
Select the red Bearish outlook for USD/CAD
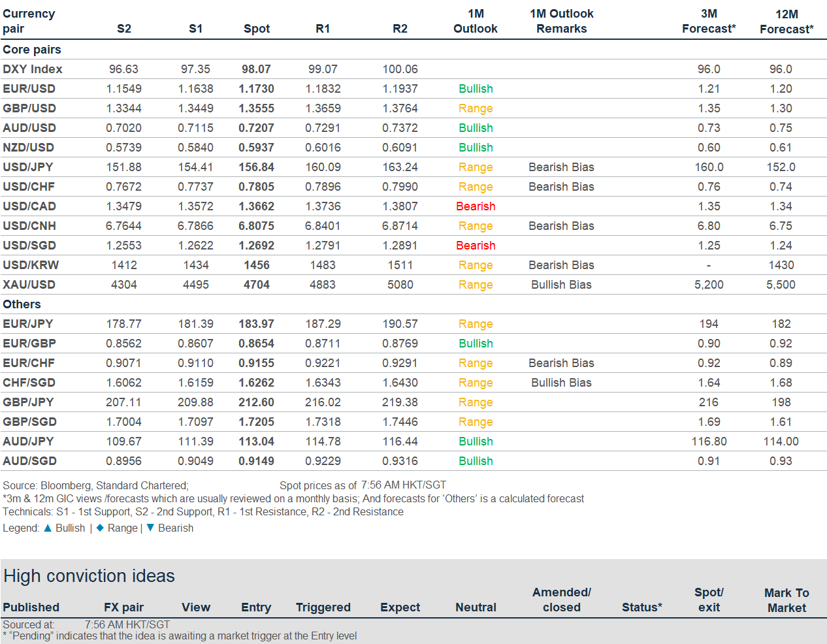click(x=476, y=206)
